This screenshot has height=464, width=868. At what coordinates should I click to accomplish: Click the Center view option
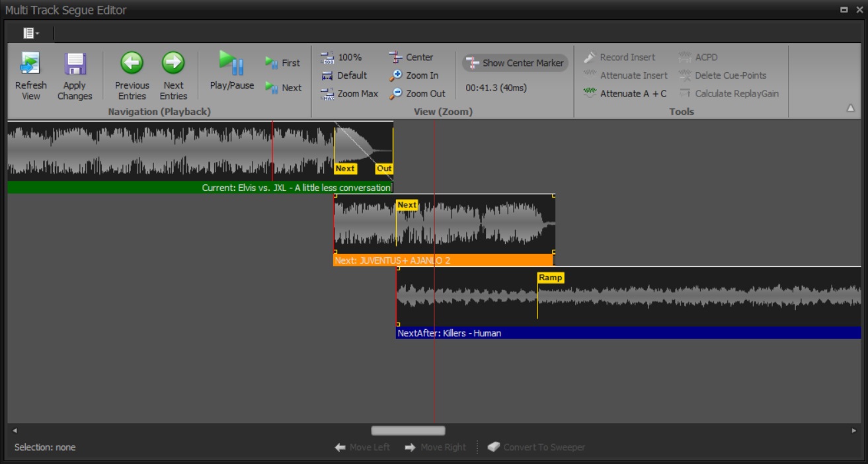[411, 58]
